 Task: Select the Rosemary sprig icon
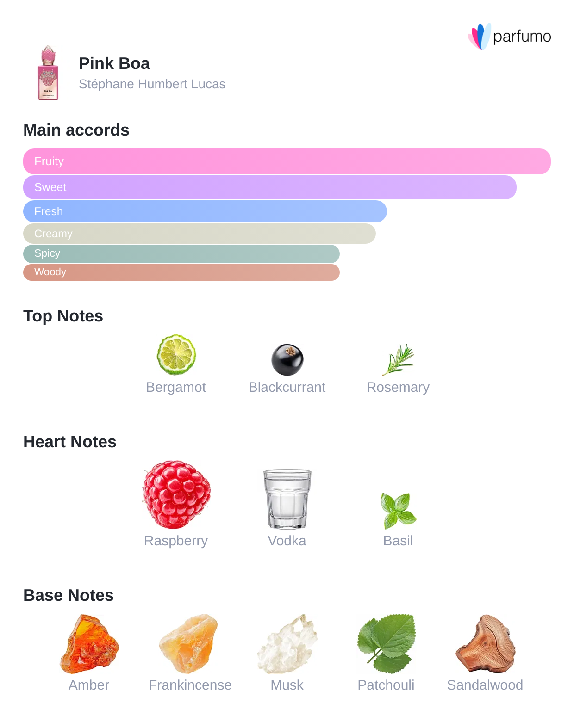click(398, 359)
